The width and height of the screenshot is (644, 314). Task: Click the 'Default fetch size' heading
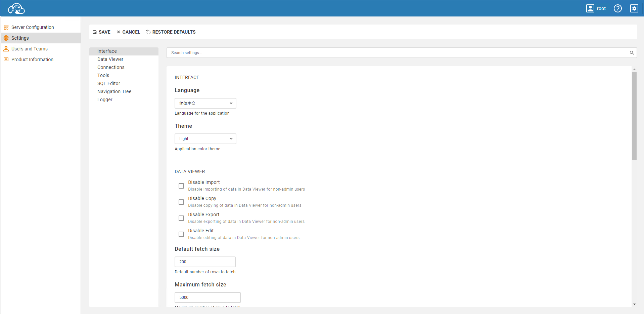tap(197, 249)
